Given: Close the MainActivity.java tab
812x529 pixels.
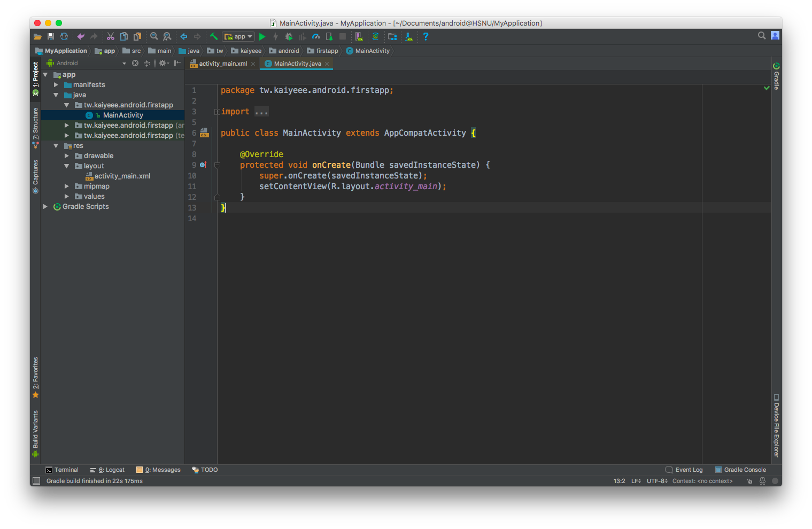Looking at the screenshot, I should pos(327,64).
